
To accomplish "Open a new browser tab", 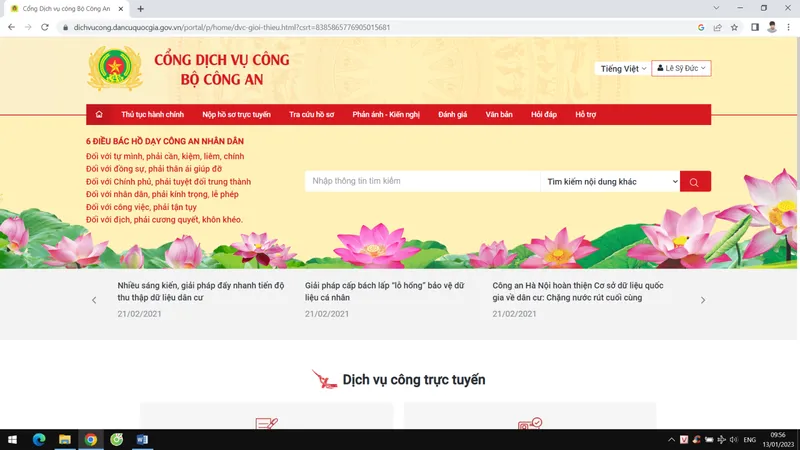I will [x=140, y=9].
